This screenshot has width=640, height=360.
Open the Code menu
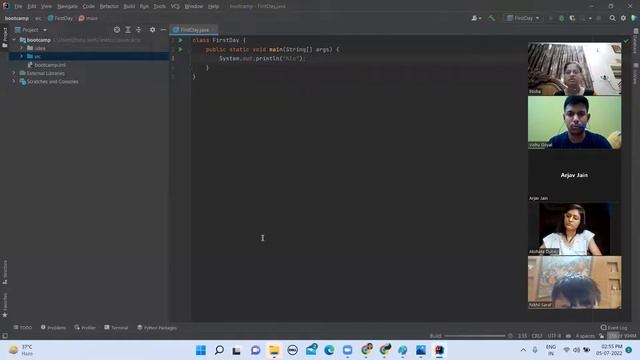click(x=89, y=7)
